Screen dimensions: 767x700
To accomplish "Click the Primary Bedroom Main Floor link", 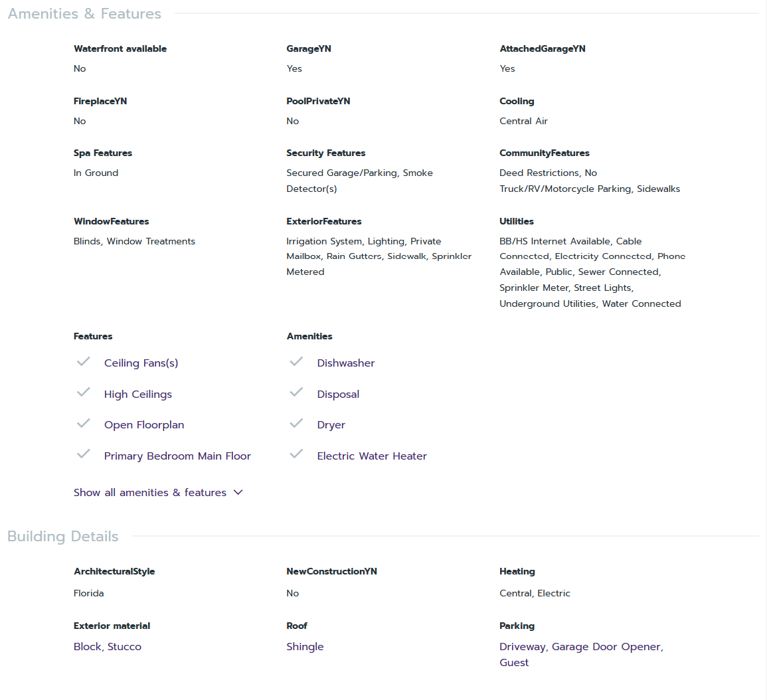I will (177, 456).
